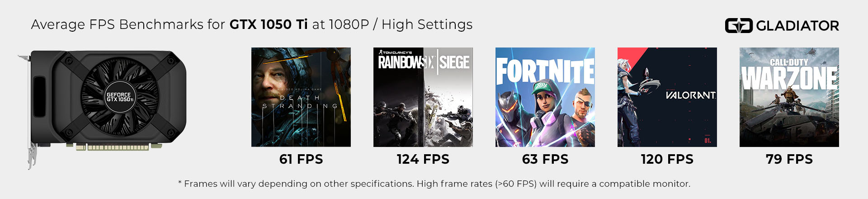The image size is (868, 199).
Task: Click the 120 FPS Valorant result
Action: pyautogui.click(x=667, y=159)
